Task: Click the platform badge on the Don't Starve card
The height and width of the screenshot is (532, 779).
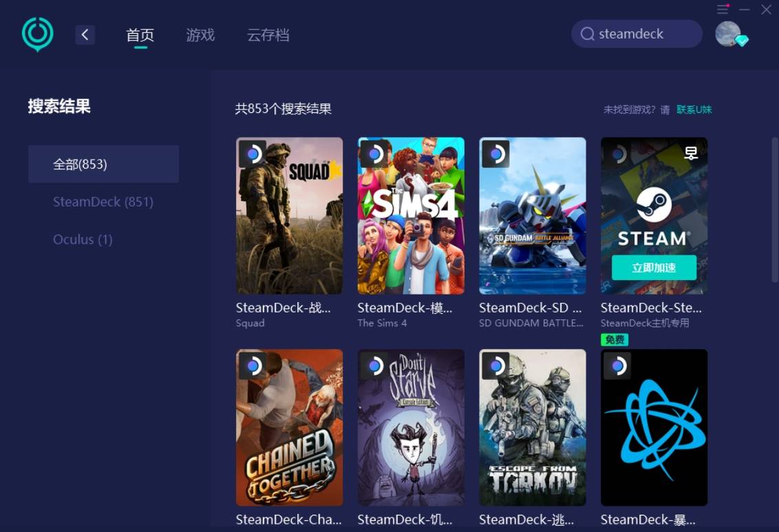Action: point(374,365)
